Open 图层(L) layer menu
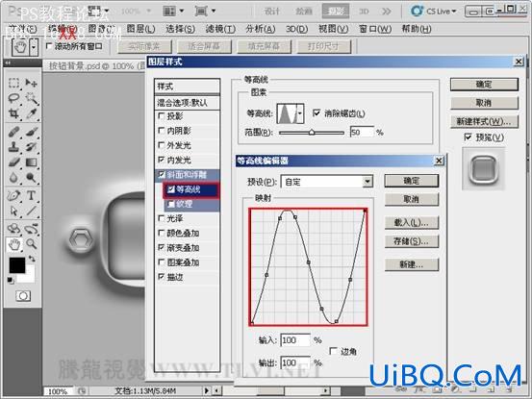This screenshot has height=399, width=532. point(140,29)
